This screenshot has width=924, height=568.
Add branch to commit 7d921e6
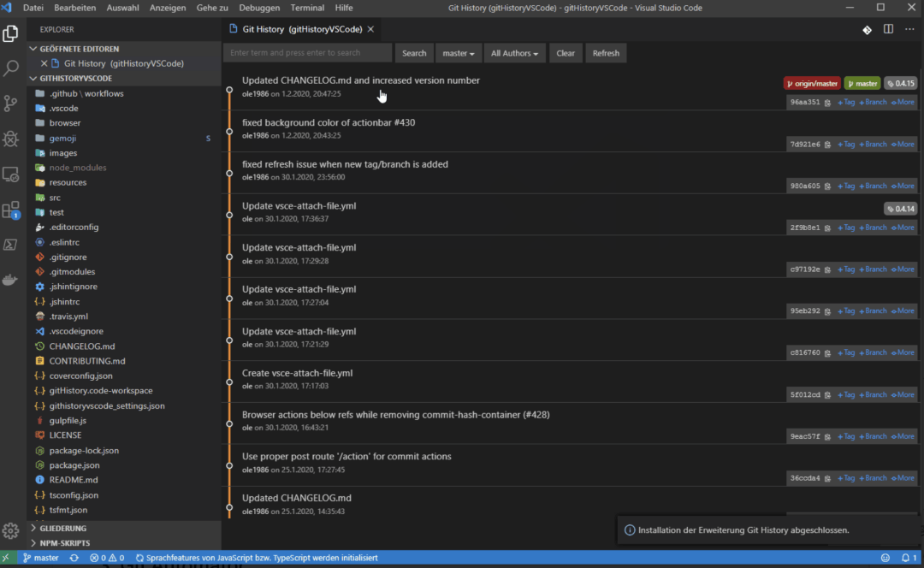[873, 145]
